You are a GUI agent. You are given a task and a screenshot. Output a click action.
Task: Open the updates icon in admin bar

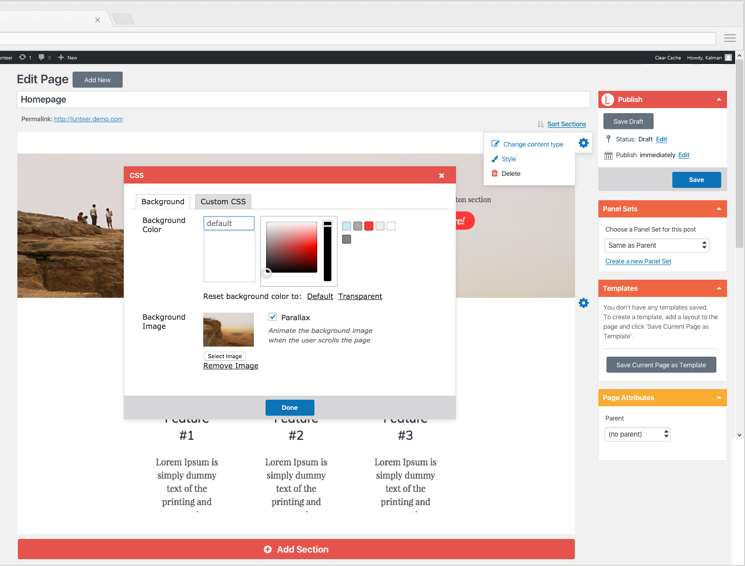click(22, 57)
